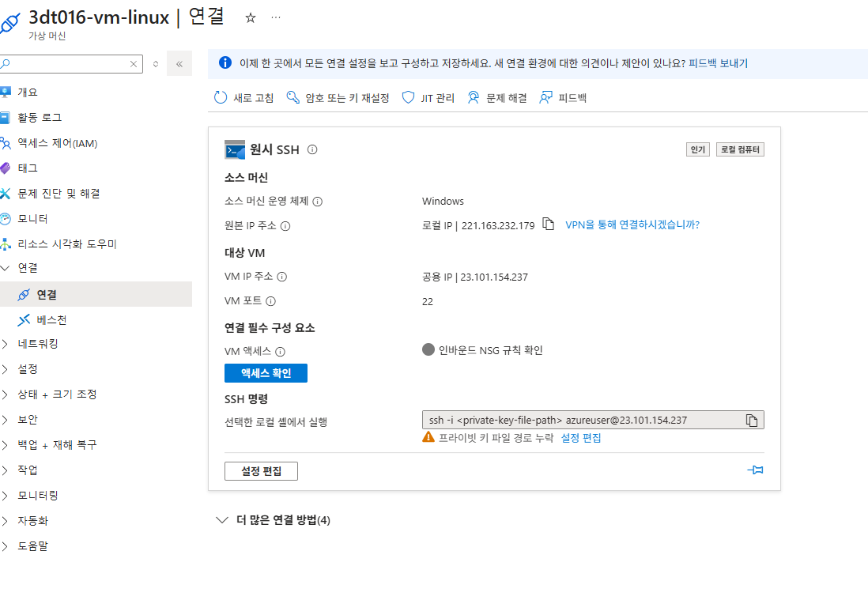Expand 더 많은 연결 방법(4) section
This screenshot has height=600, width=868.
pos(274,520)
